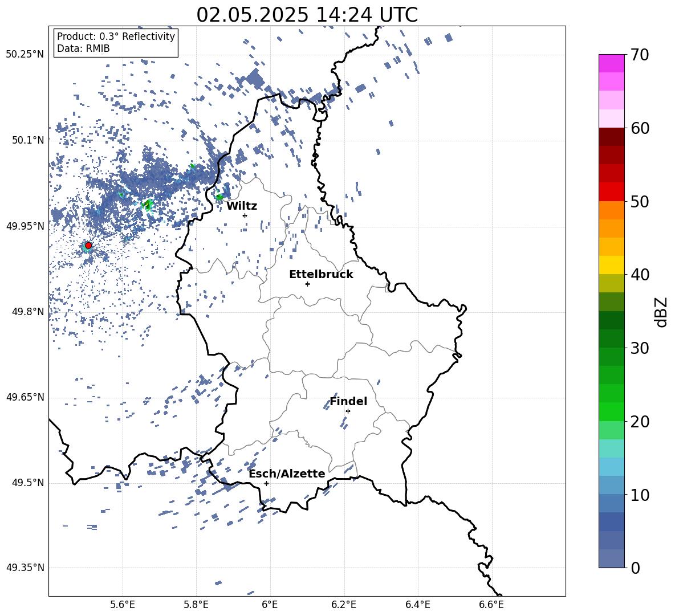This screenshot has height=616, width=675.
Task: Click the colorbar value 30
Action: [640, 348]
